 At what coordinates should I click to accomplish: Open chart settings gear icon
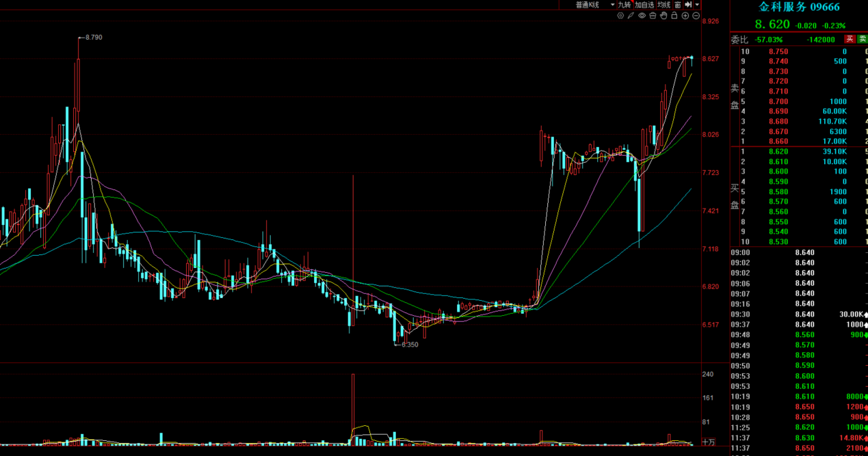(x=620, y=16)
